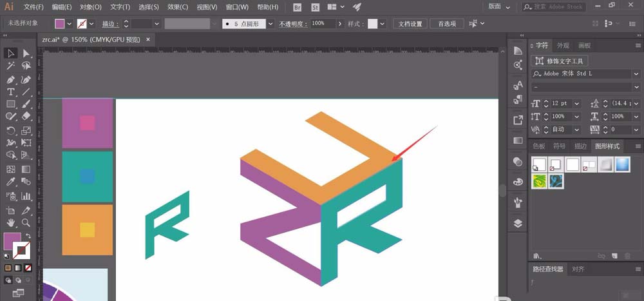This screenshot has width=644, height=301.
Task: Open the 不透明度 opacity panel link
Action: pos(293,24)
